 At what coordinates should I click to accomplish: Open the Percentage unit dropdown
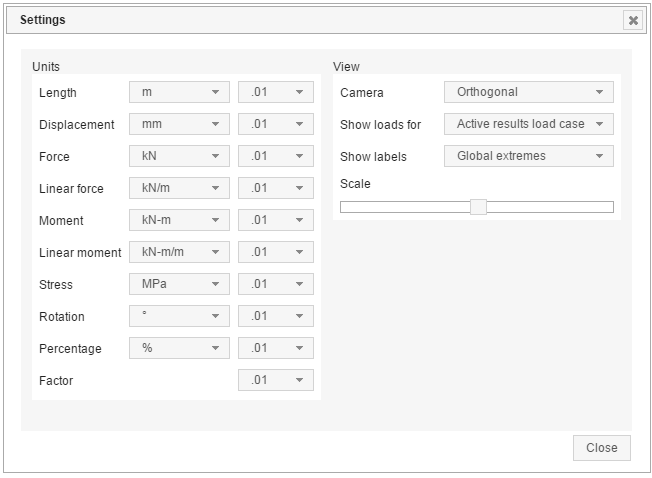click(180, 348)
